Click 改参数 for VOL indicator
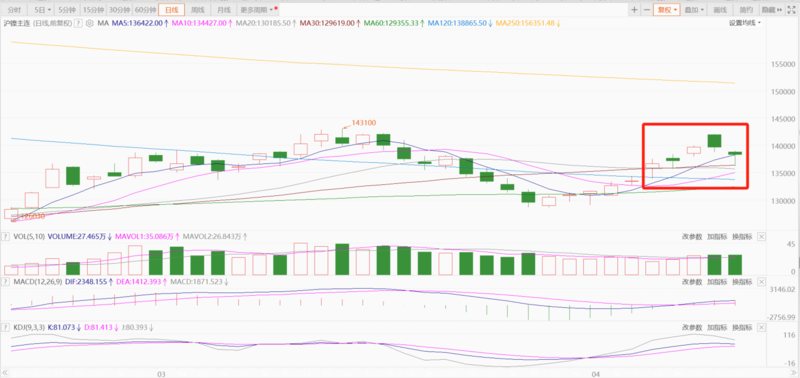Image resolution: width=800 pixels, height=378 pixels. pyautogui.click(x=692, y=237)
